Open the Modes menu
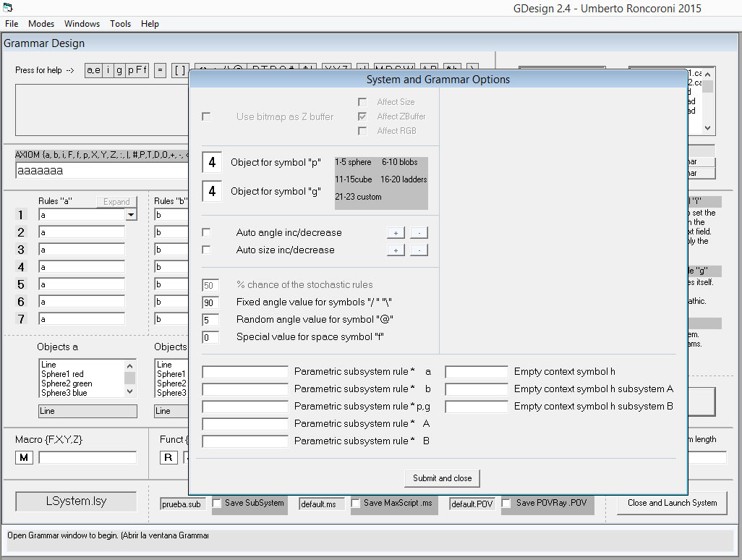Viewport: 742px width, 560px height. point(41,24)
